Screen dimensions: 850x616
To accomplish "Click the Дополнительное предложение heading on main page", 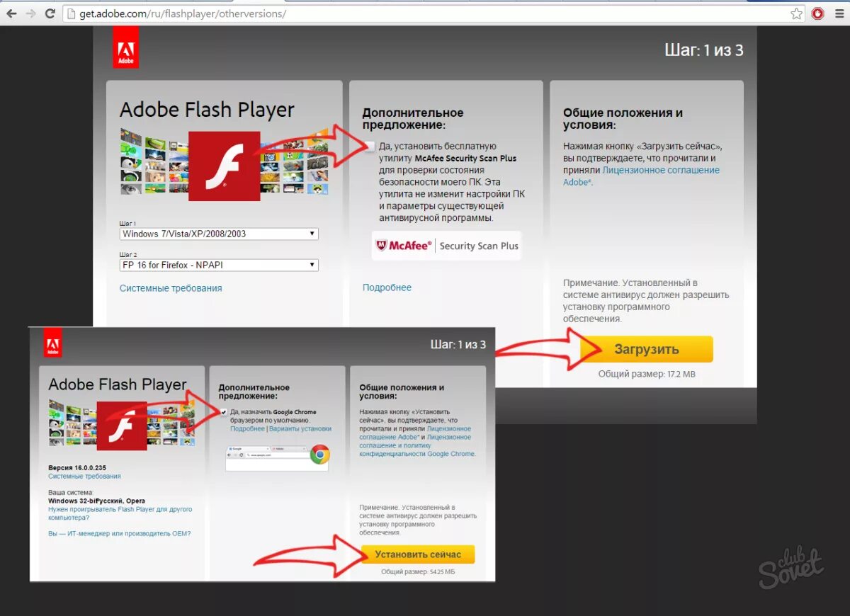I will click(413, 119).
